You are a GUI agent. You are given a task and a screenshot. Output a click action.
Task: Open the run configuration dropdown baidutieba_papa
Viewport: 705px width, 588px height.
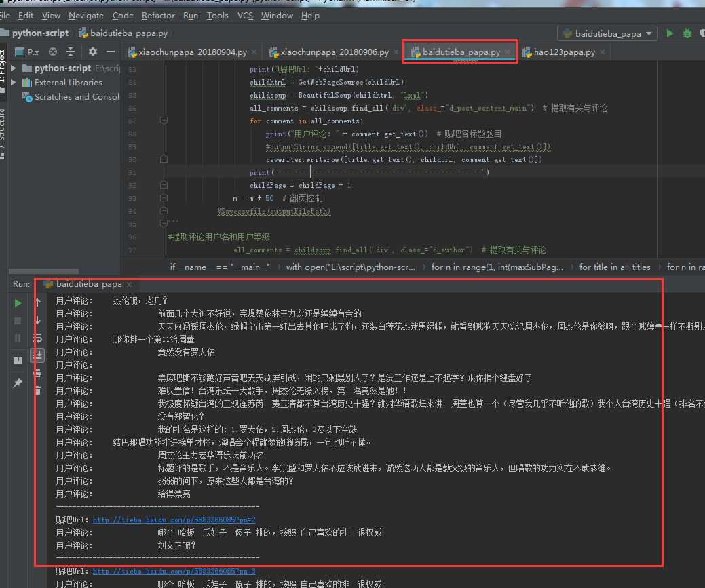tap(607, 34)
